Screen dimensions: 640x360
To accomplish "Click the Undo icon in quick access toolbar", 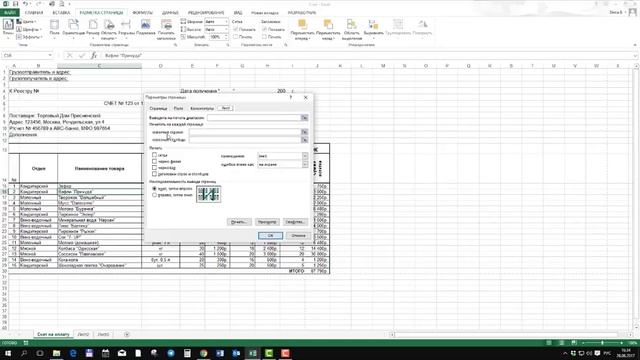I will coord(25,4).
